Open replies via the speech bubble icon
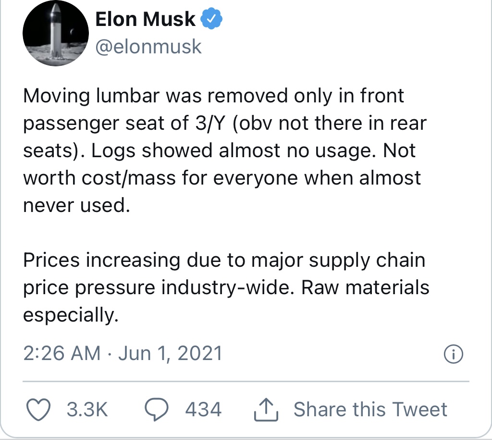This screenshot has width=492, height=448. point(156,410)
